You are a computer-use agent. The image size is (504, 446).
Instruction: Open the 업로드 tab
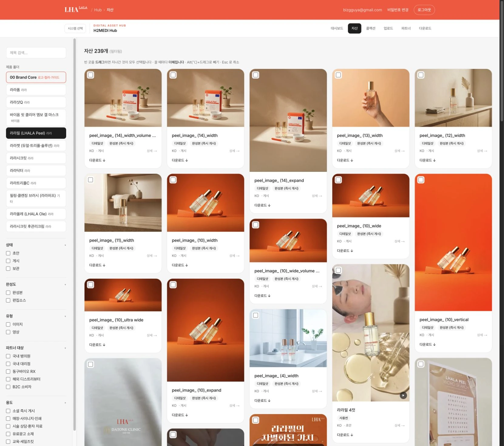pyautogui.click(x=388, y=28)
